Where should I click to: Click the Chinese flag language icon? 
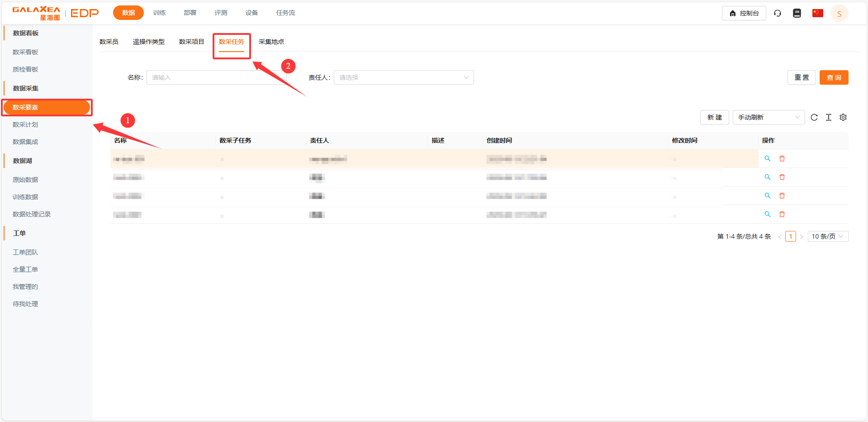point(817,13)
